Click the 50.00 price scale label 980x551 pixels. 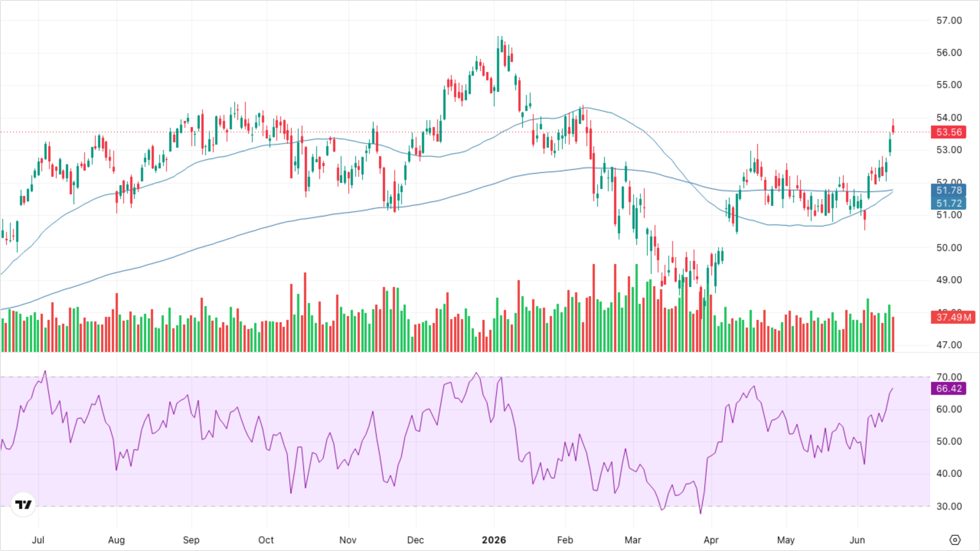coord(949,248)
